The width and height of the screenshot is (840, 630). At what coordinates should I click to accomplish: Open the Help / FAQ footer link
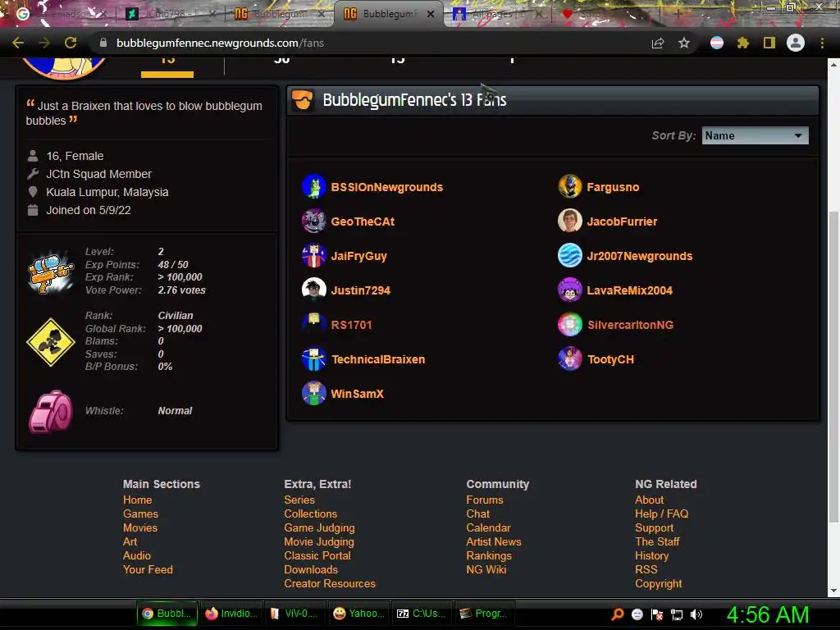click(x=662, y=514)
